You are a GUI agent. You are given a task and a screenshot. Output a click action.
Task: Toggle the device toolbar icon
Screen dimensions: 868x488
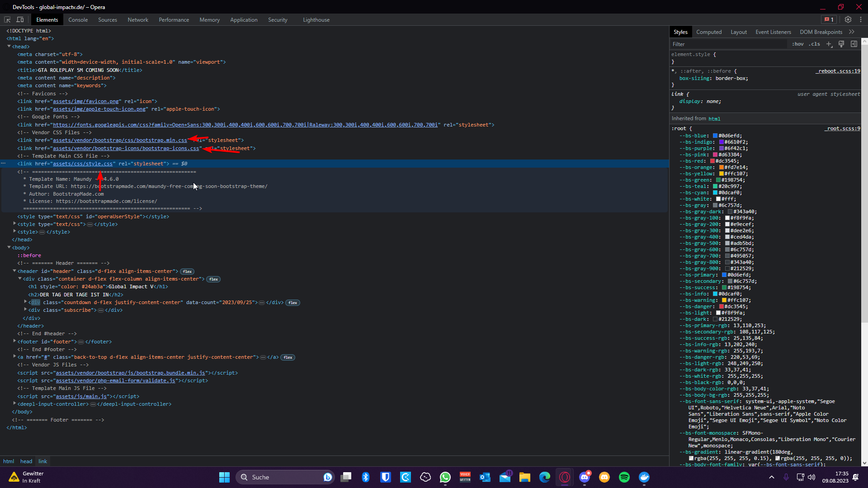pos(20,20)
